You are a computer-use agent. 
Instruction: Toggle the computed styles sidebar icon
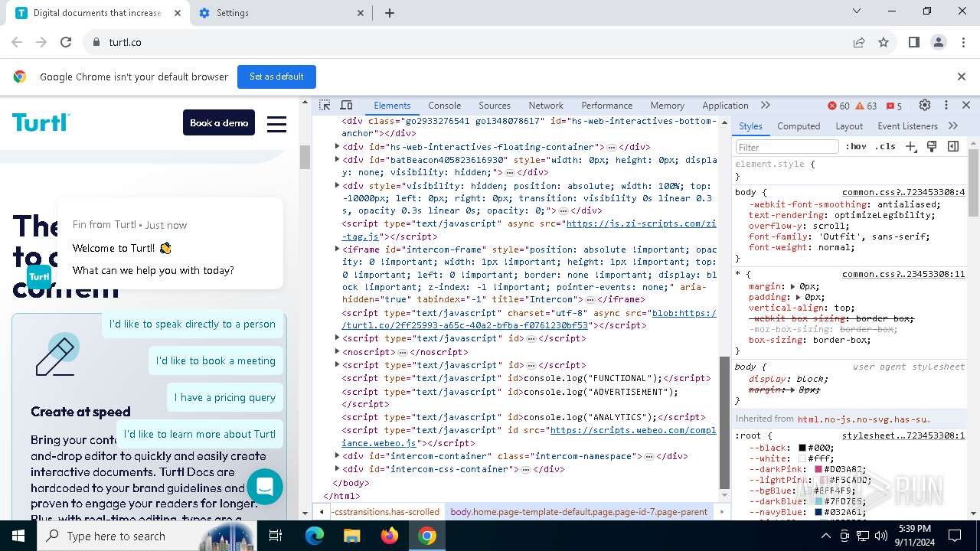click(953, 146)
